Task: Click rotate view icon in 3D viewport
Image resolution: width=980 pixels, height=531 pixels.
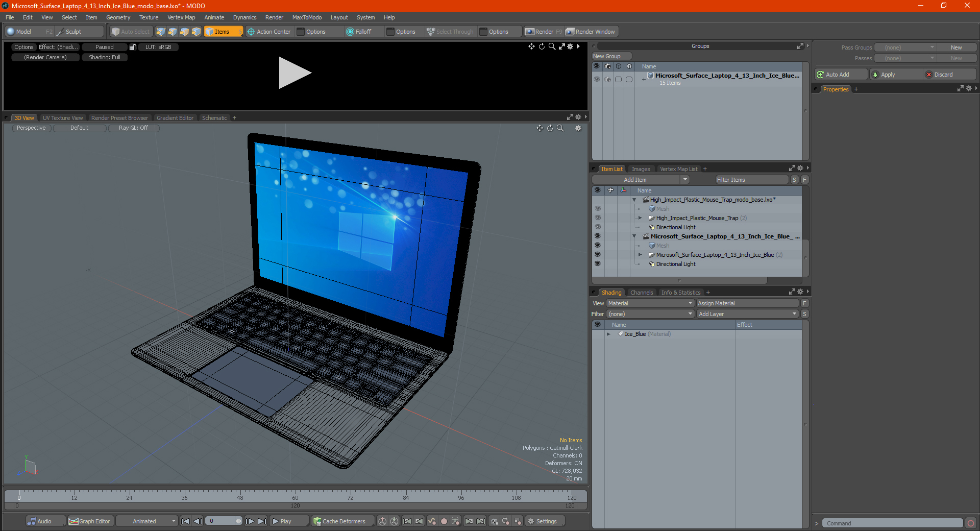Action: tap(550, 128)
